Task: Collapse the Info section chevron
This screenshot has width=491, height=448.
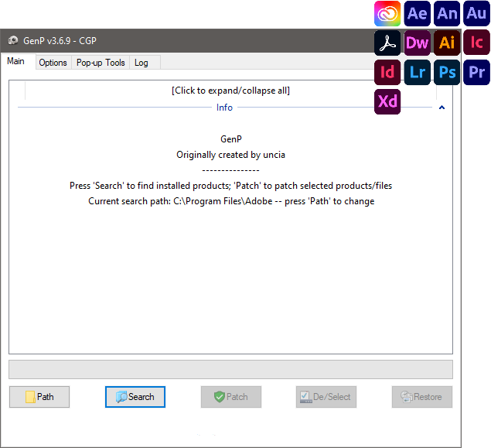Action: click(x=442, y=108)
